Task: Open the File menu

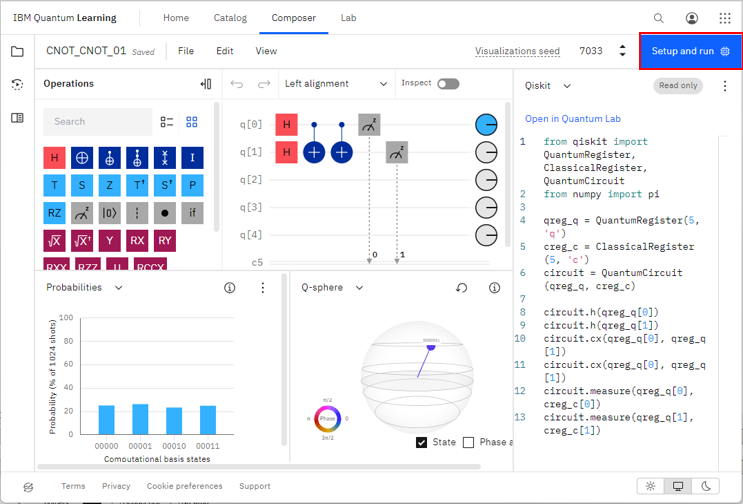Action: (x=186, y=51)
